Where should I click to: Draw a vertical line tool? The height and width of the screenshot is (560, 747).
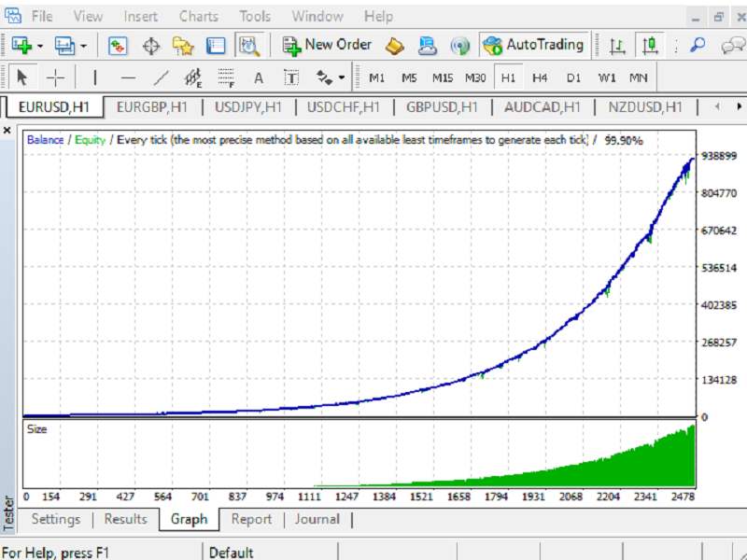coord(95,77)
